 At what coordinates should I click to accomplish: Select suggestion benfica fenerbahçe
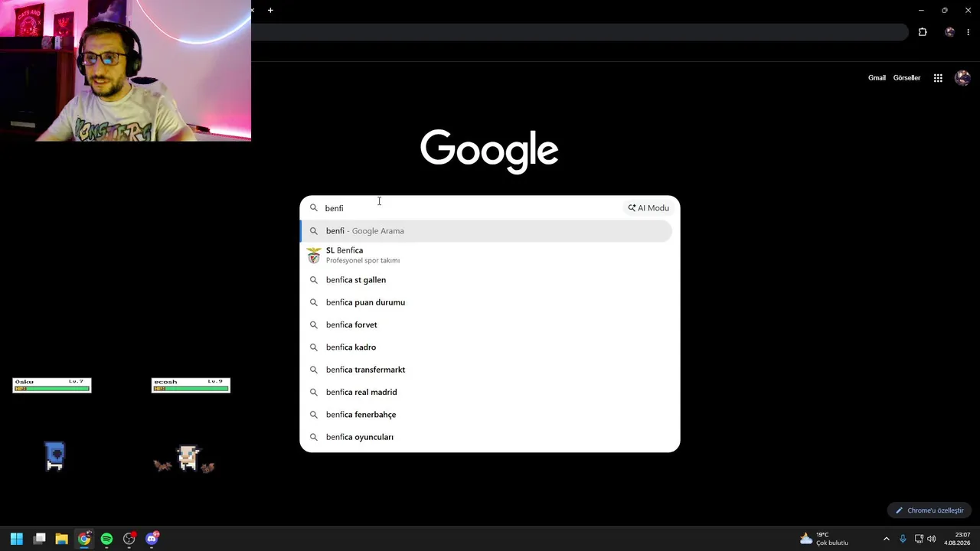tap(486, 415)
